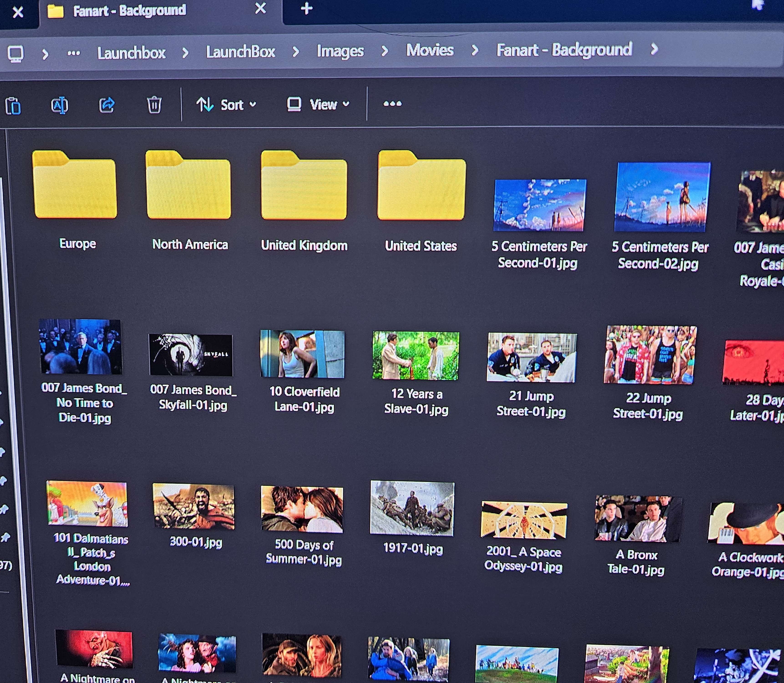Click the This PC monitor icon in address bar
This screenshot has width=784, height=683.
[x=16, y=54]
